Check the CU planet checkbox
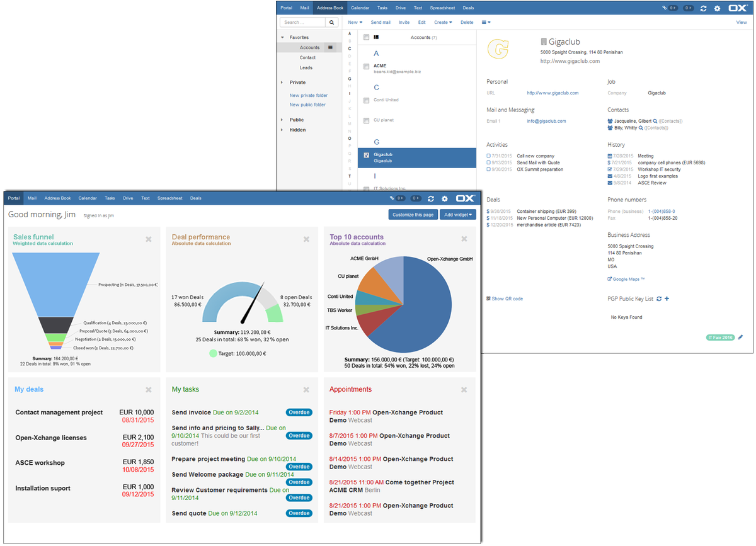The width and height of the screenshot is (756, 546). click(x=366, y=120)
